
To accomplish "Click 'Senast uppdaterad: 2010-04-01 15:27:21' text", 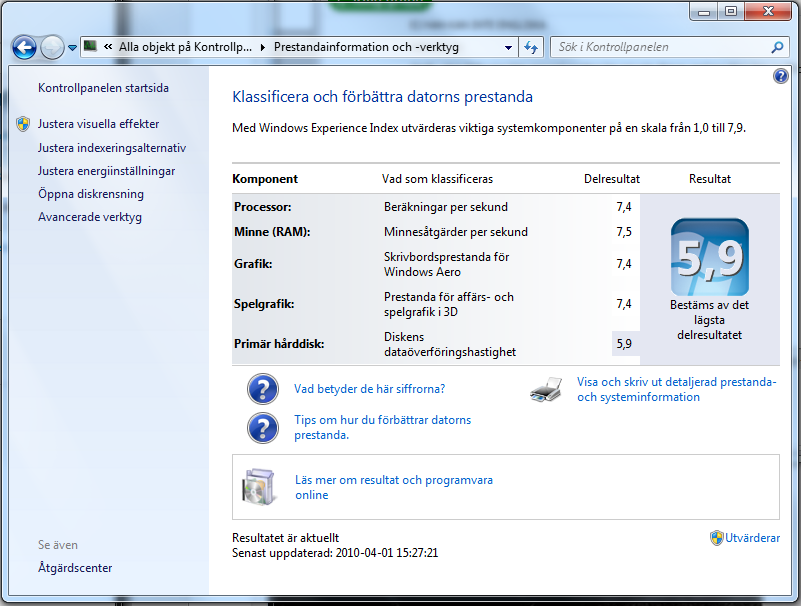I will click(335, 553).
